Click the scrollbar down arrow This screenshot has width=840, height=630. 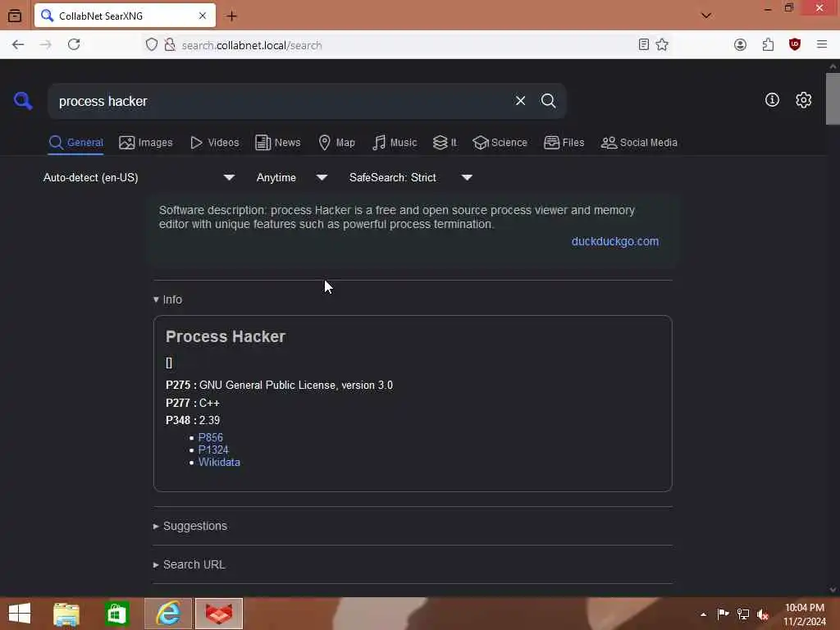pos(833,589)
